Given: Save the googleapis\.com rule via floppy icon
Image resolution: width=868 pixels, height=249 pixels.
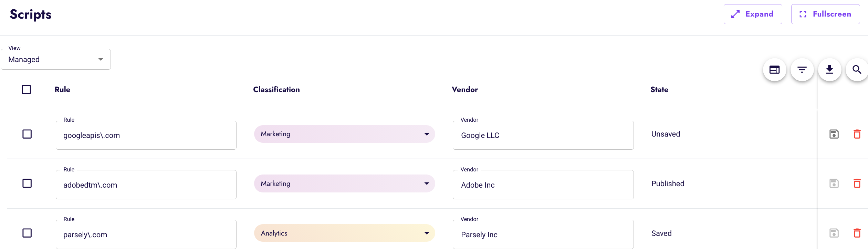Looking at the screenshot, I should [x=833, y=134].
